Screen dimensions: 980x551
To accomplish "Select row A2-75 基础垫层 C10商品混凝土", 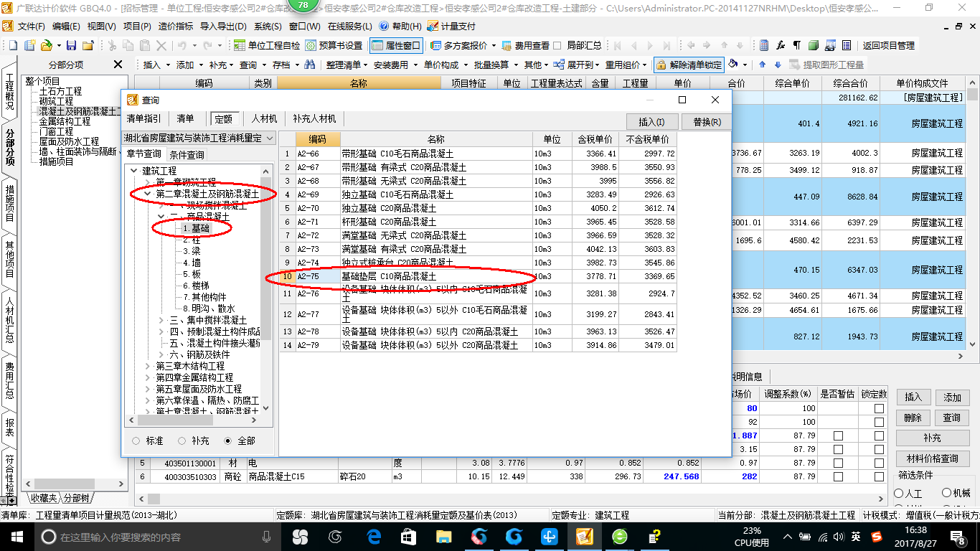I will [478, 276].
